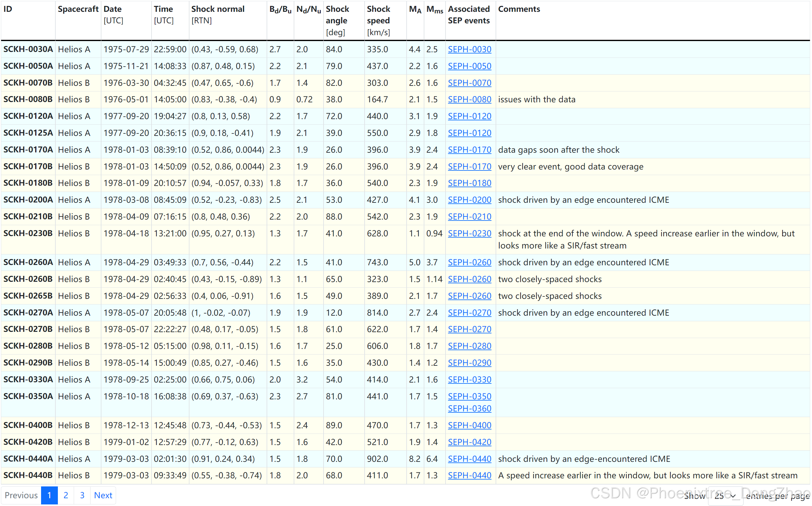Screen dimensions: 812x506
Task: Select current page 1 button
Action: (x=49, y=495)
